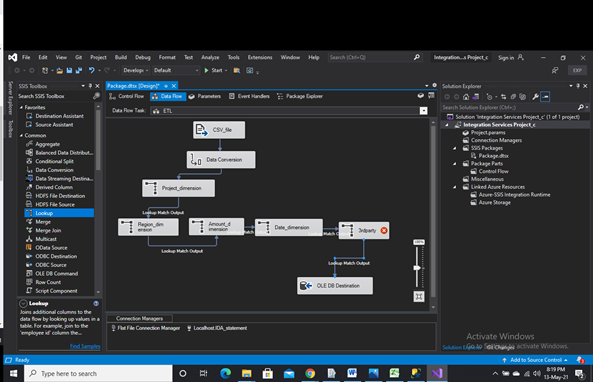Click the fit-to-window zoom icon on canvas

pyautogui.click(x=419, y=296)
